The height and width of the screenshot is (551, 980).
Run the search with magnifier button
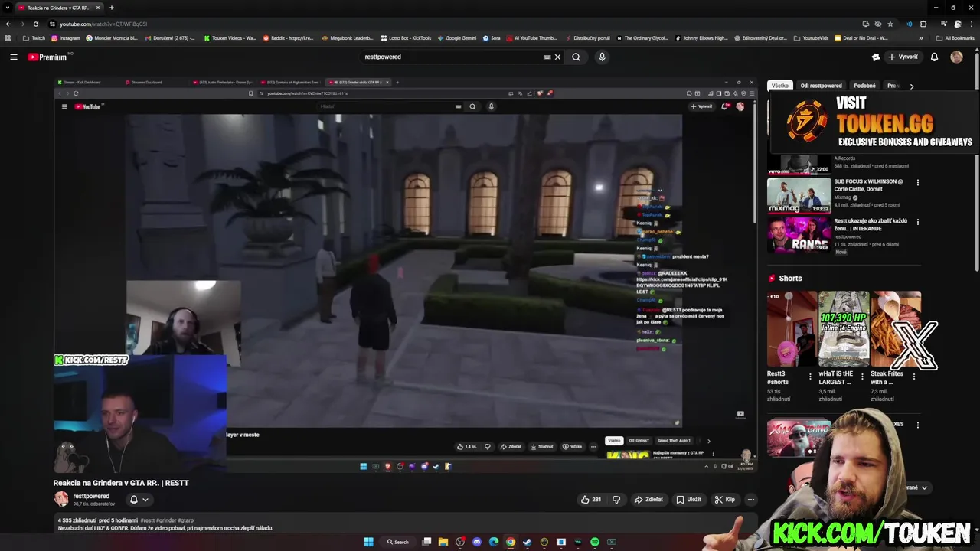point(576,57)
